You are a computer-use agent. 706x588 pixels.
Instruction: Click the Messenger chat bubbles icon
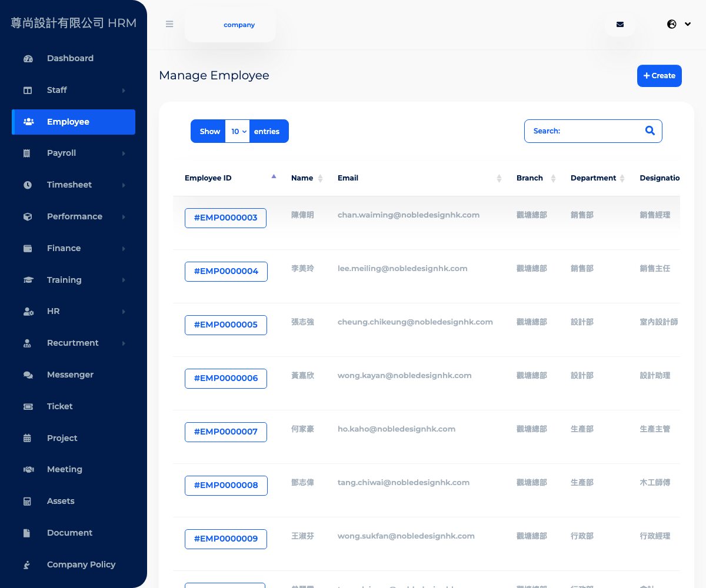pos(28,375)
